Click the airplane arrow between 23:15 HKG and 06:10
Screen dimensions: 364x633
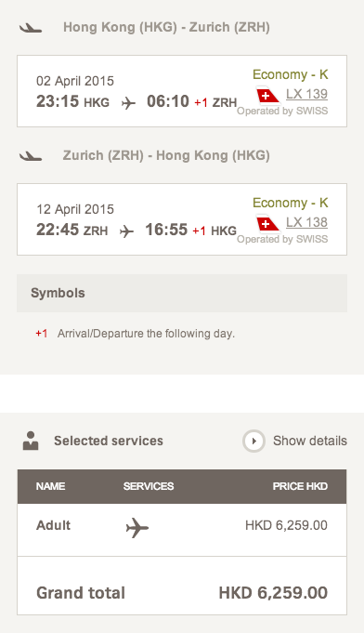click(x=128, y=103)
